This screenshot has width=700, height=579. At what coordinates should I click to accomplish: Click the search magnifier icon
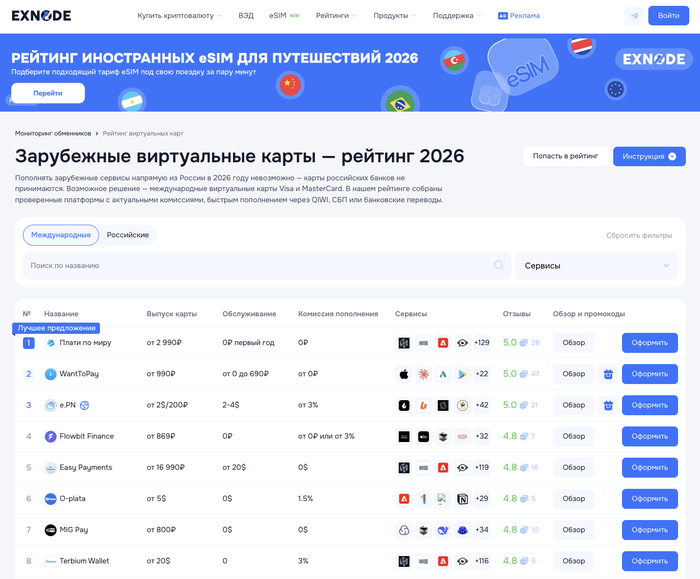click(499, 265)
